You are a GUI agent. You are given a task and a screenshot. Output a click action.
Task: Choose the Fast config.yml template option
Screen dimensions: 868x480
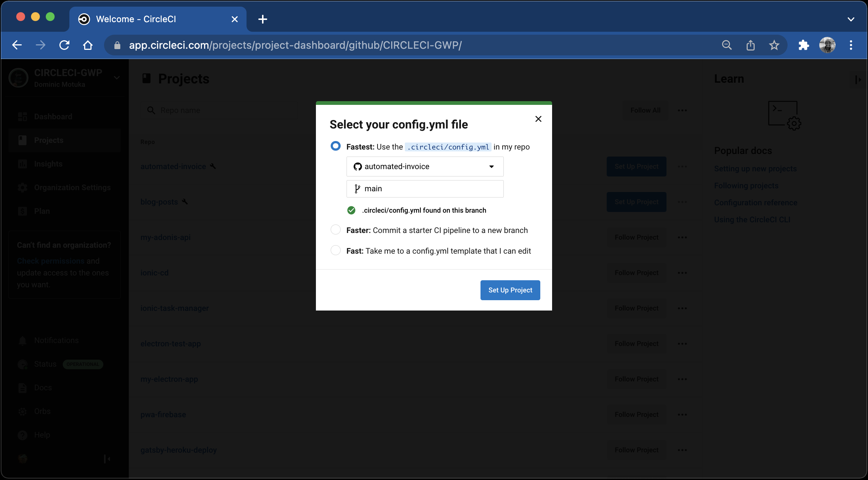335,250
